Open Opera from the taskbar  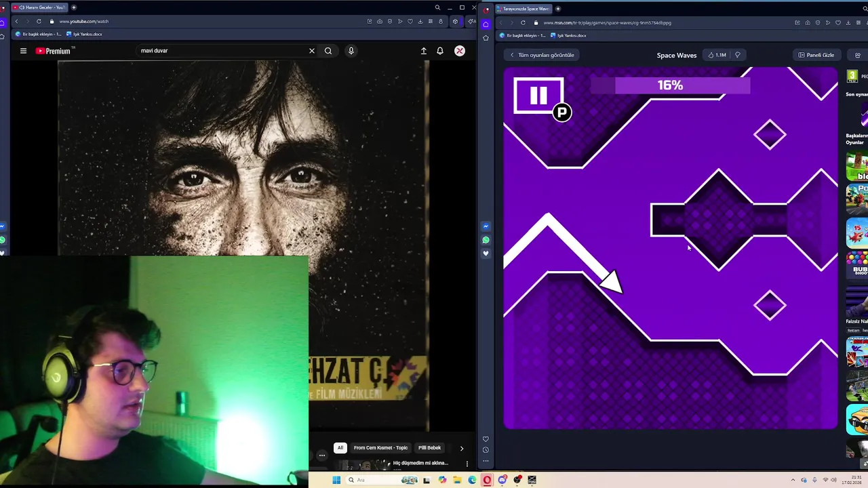[487, 480]
